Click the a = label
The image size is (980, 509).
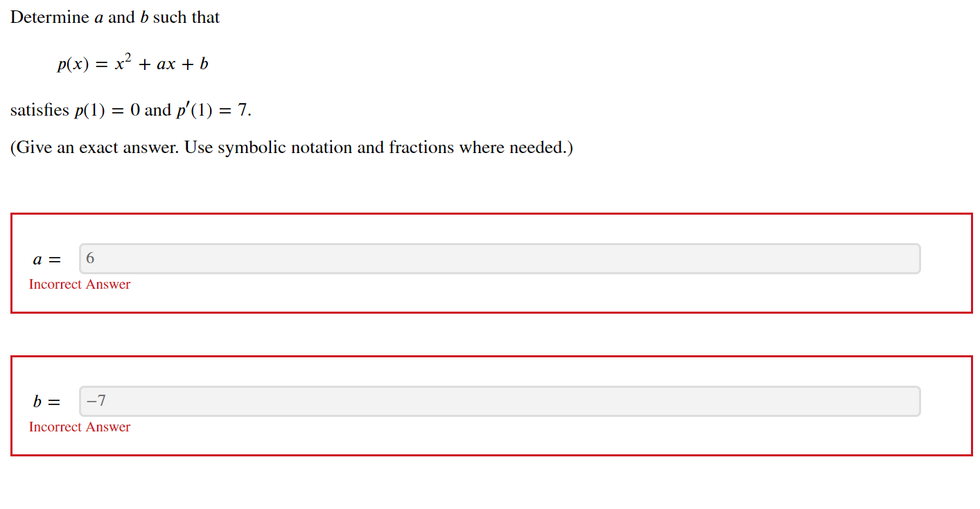click(x=46, y=259)
